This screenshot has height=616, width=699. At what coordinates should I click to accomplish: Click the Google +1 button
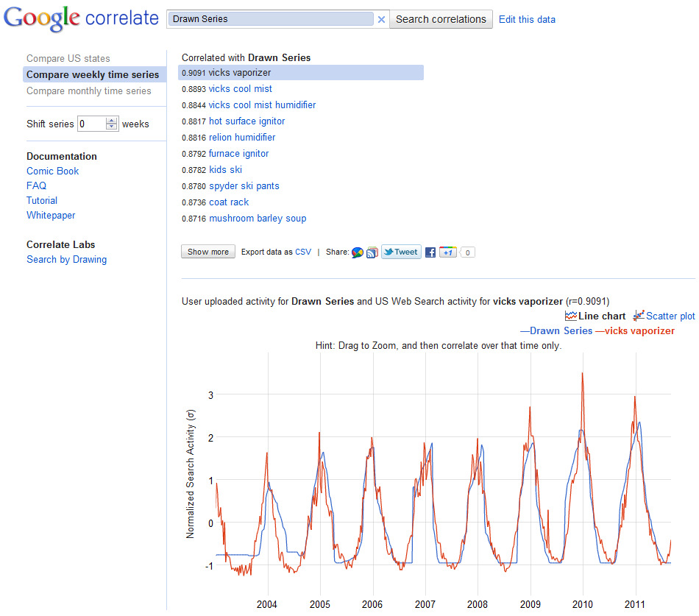click(x=447, y=252)
